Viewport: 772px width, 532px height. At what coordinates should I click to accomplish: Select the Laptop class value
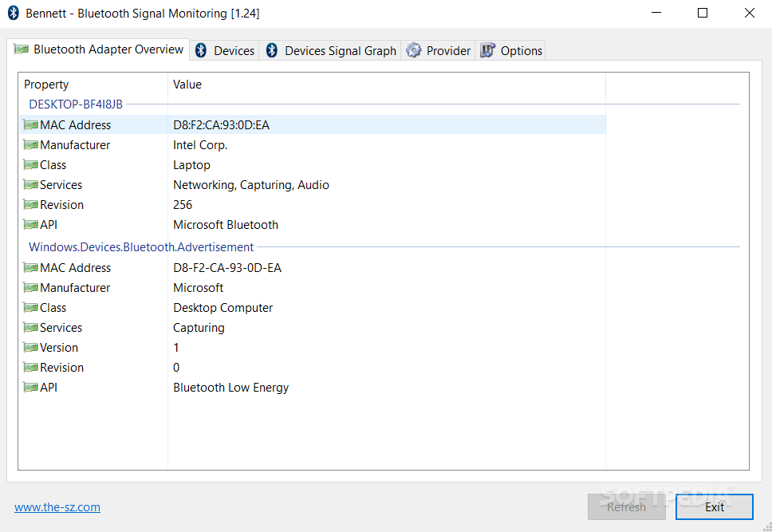(x=191, y=165)
